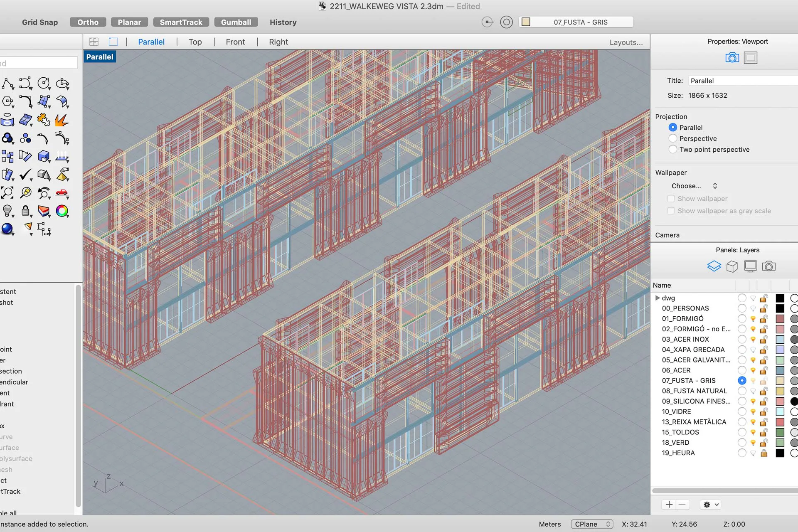Click the History button

(283, 22)
